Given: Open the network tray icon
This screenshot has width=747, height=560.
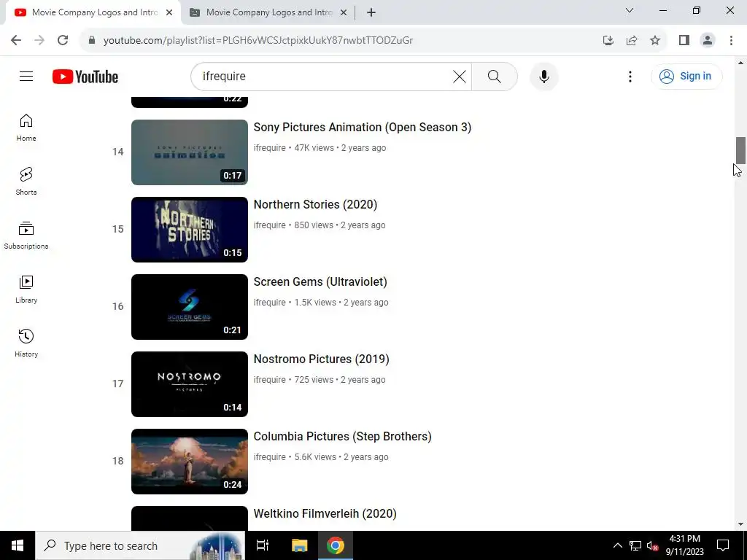Looking at the screenshot, I should click(635, 545).
